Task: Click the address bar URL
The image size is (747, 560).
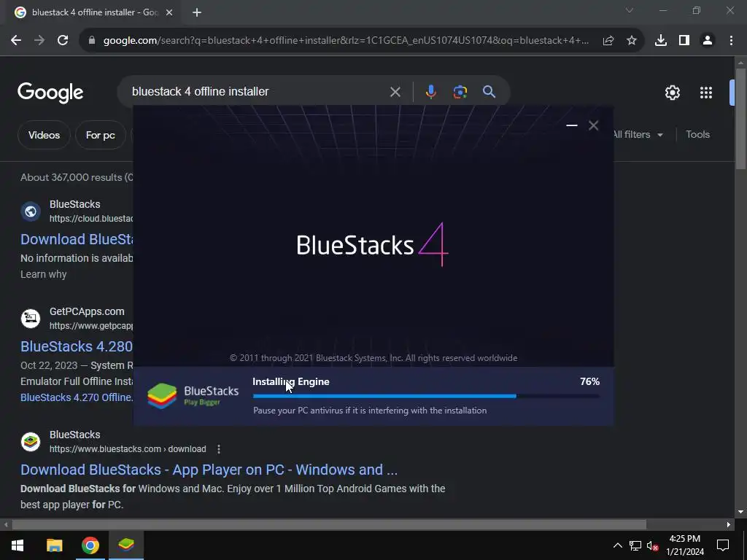Action: coord(346,41)
